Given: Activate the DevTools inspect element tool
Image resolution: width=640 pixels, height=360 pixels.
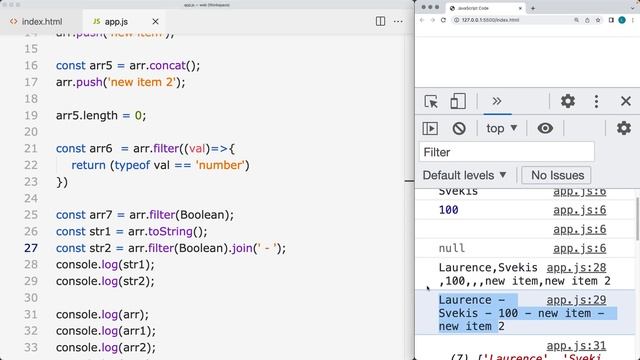Looking at the screenshot, I should point(431,101).
